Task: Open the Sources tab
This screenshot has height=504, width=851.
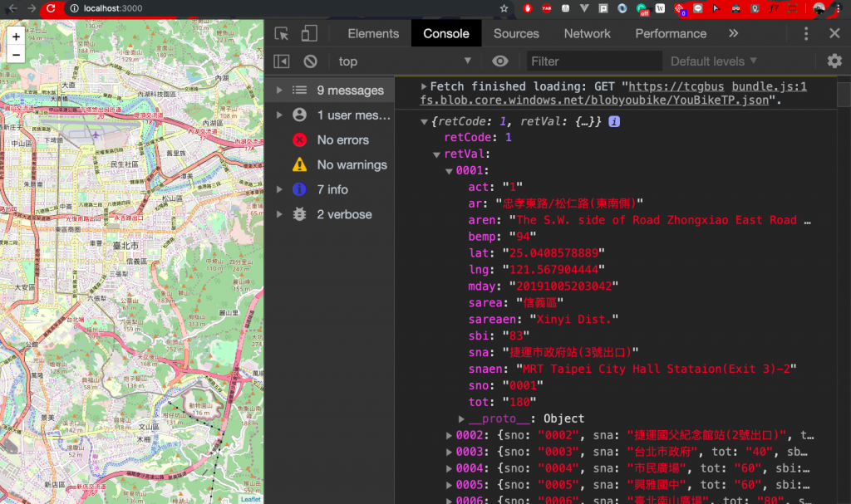Action: pos(516,34)
